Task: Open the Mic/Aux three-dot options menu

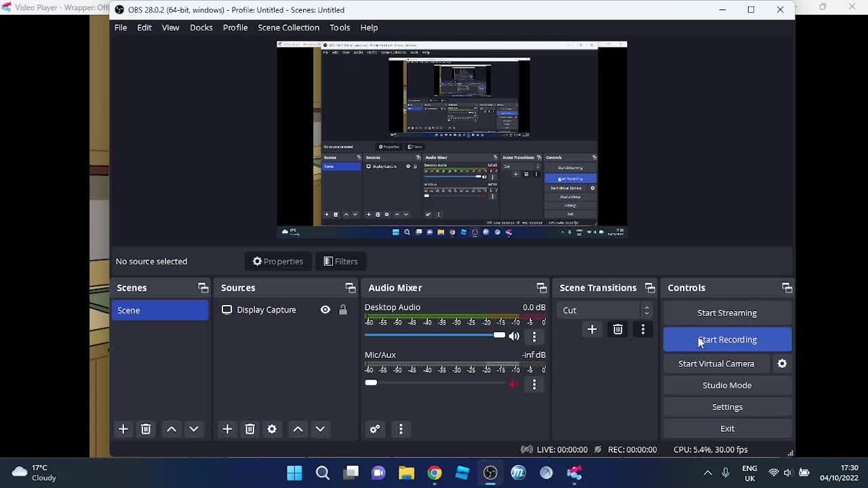Action: (x=534, y=384)
